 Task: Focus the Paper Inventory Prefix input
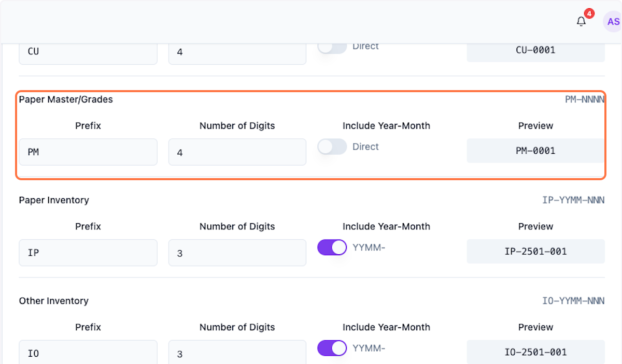[88, 253]
